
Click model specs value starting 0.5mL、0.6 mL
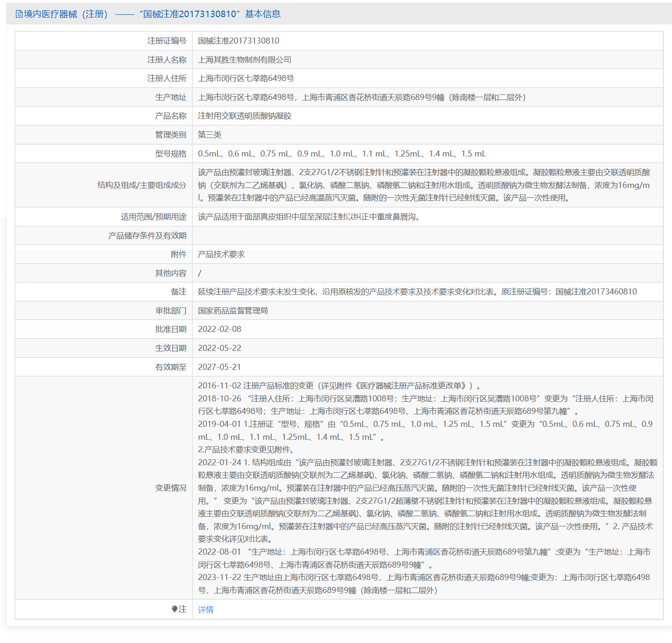(x=342, y=154)
